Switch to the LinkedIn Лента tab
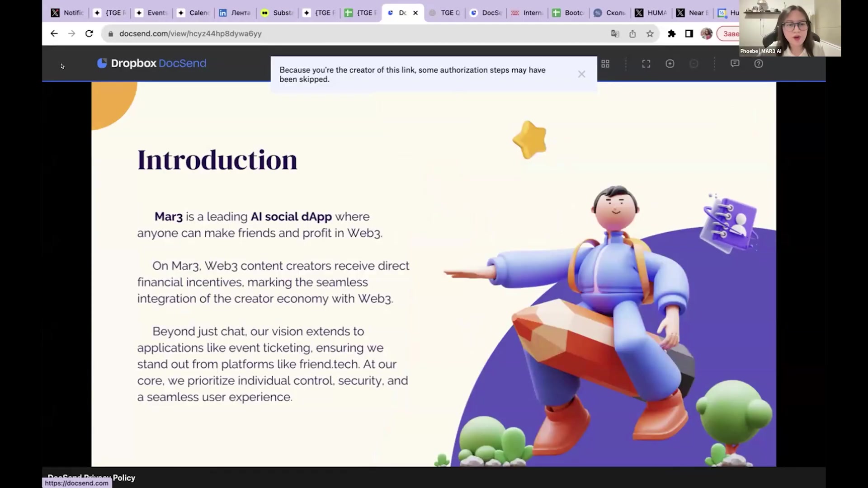The image size is (868, 488). pyautogui.click(x=235, y=13)
